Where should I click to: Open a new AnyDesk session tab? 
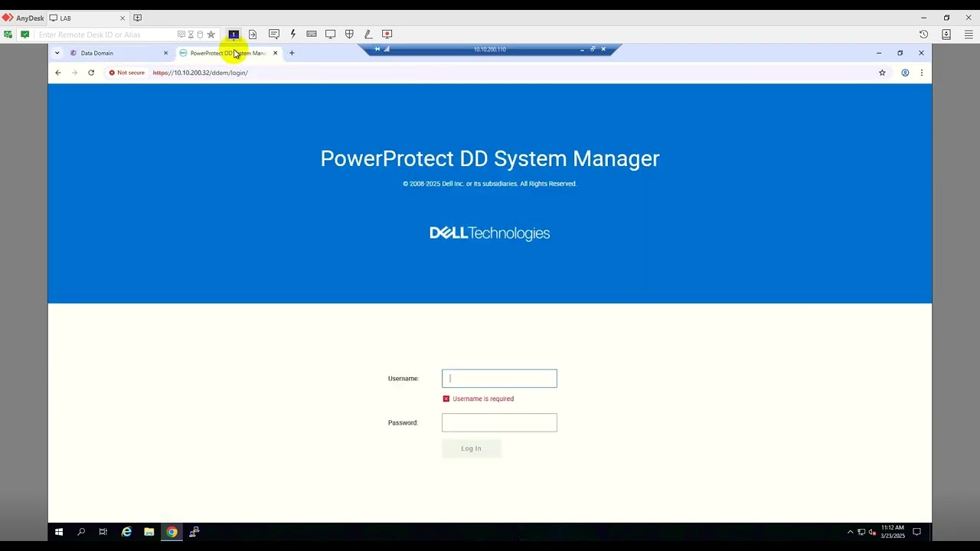tap(138, 18)
